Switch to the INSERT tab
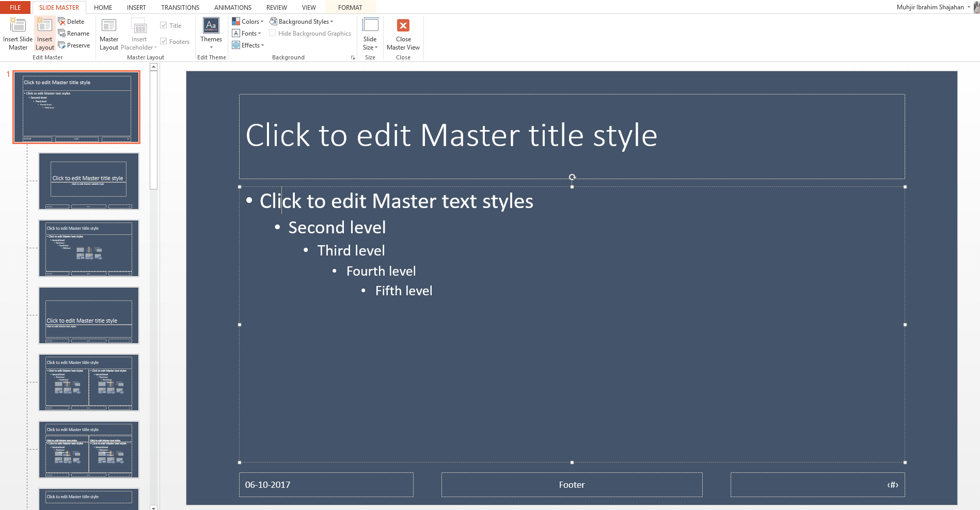 pyautogui.click(x=136, y=7)
